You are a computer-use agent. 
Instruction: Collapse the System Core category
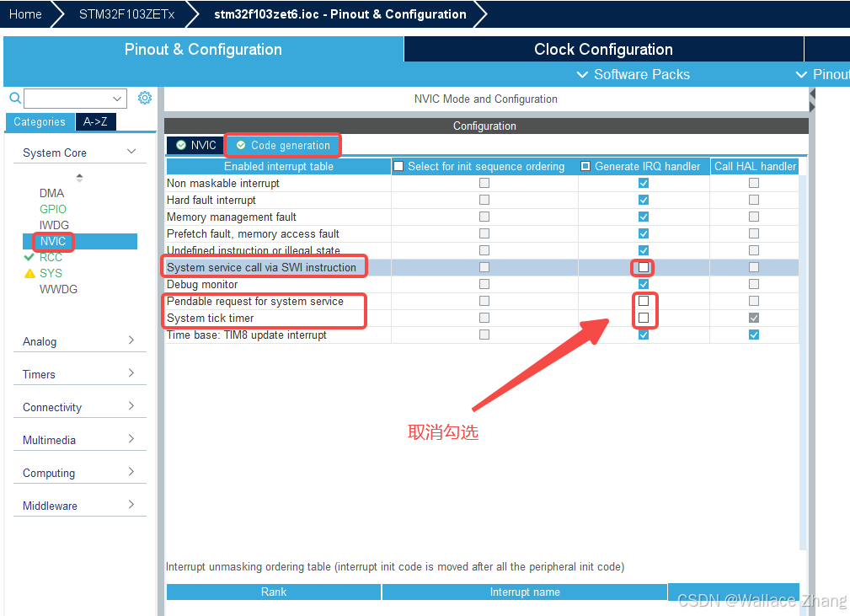tap(131, 152)
